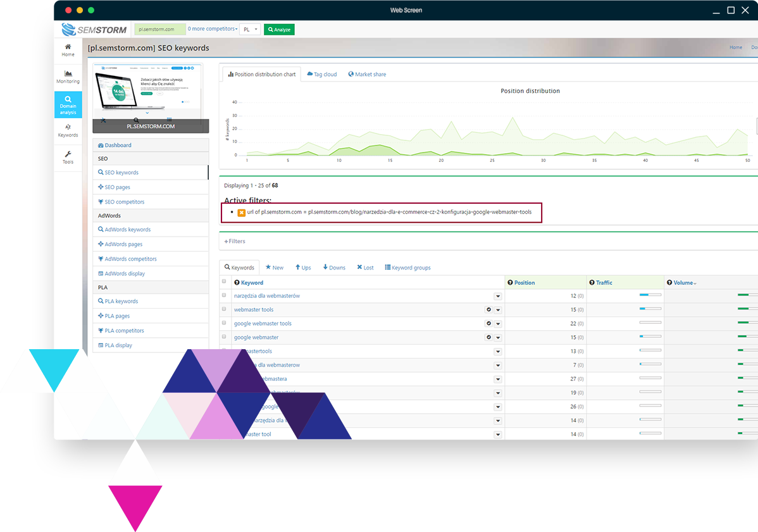This screenshot has height=532, width=758.
Task: Click the SEMSTORM logo
Action: 95,30
